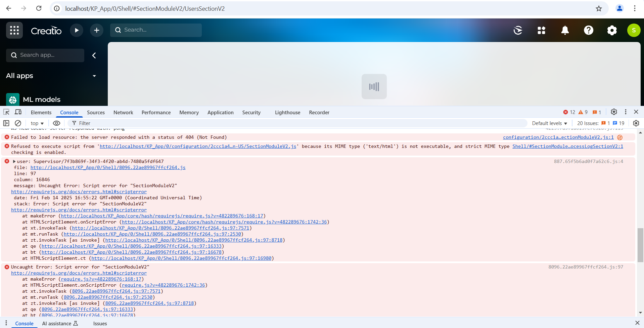The height and width of the screenshot is (328, 644).
Task: Click the console Filter input field
Action: tap(299, 123)
